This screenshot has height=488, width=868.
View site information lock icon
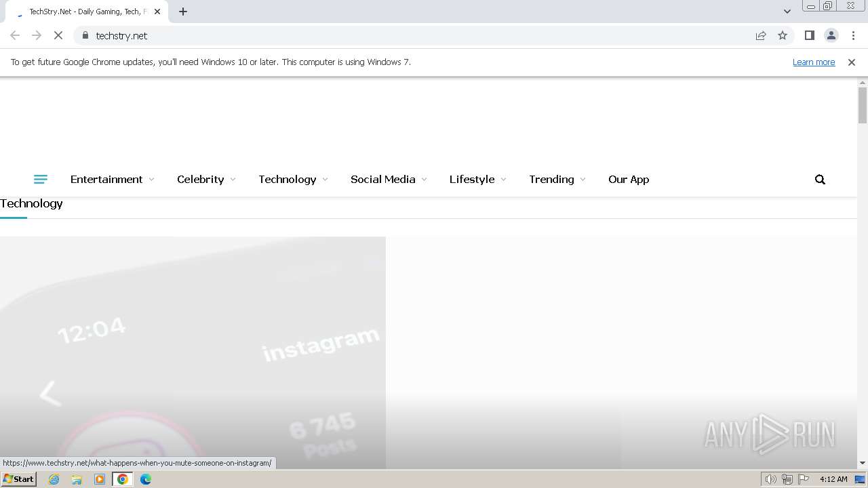point(85,35)
